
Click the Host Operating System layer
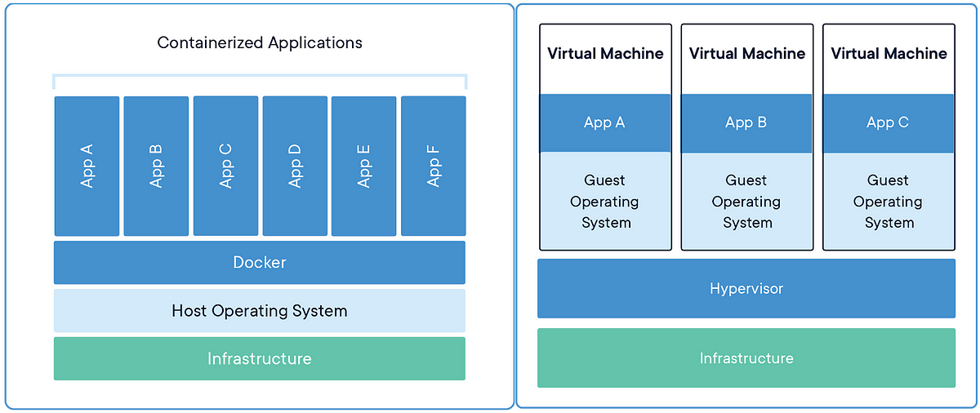pos(260,311)
